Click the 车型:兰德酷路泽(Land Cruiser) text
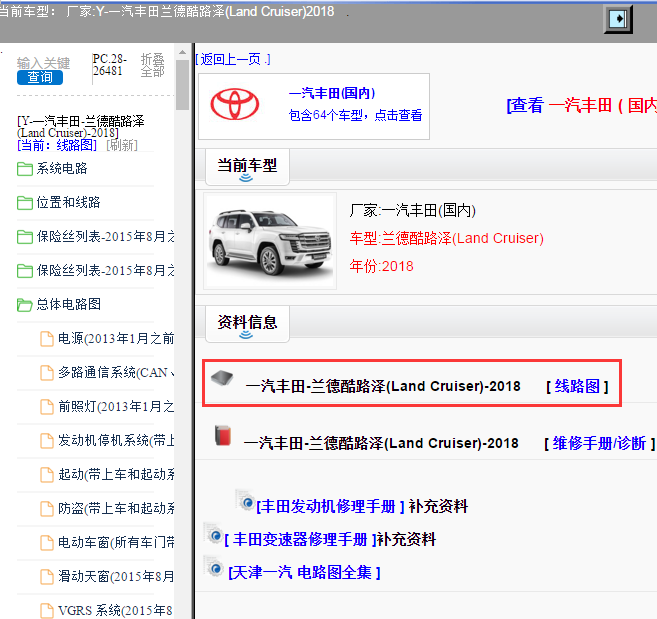The width and height of the screenshot is (657, 619). 447,238
